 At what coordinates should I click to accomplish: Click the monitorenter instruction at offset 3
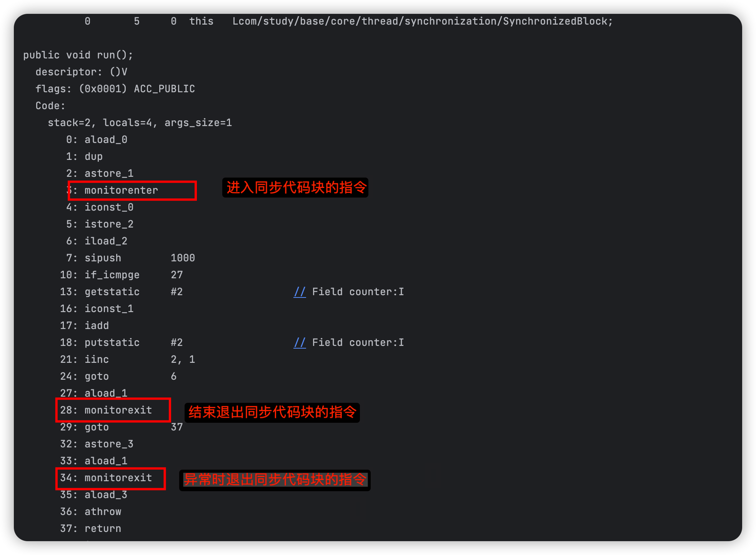[x=121, y=190]
